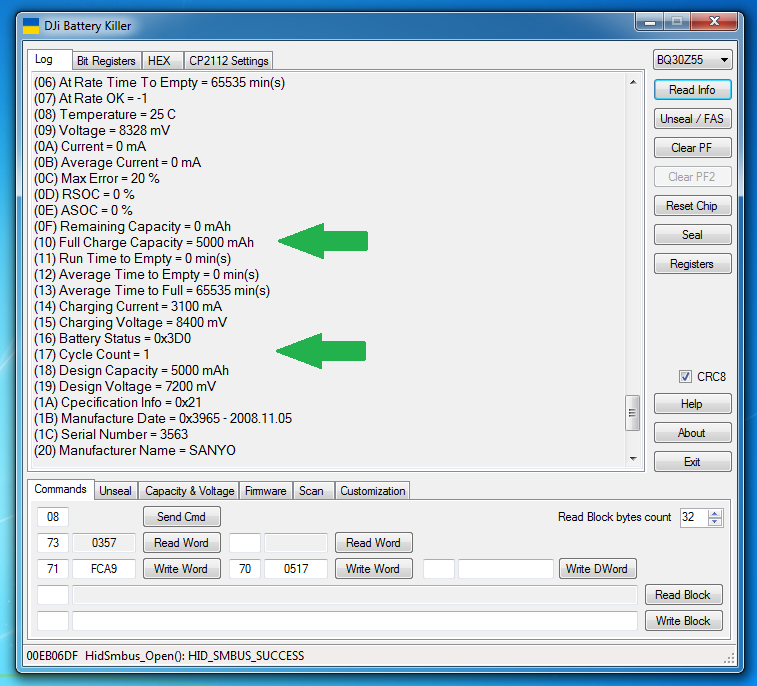
Task: Click the register field containing 71
Action: tap(53, 569)
